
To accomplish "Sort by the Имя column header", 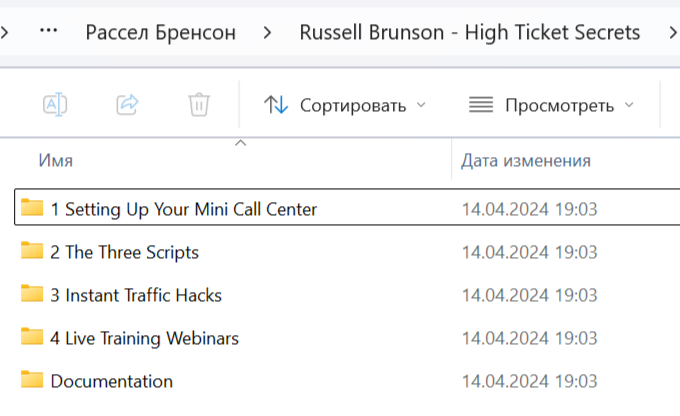I will click(x=56, y=161).
